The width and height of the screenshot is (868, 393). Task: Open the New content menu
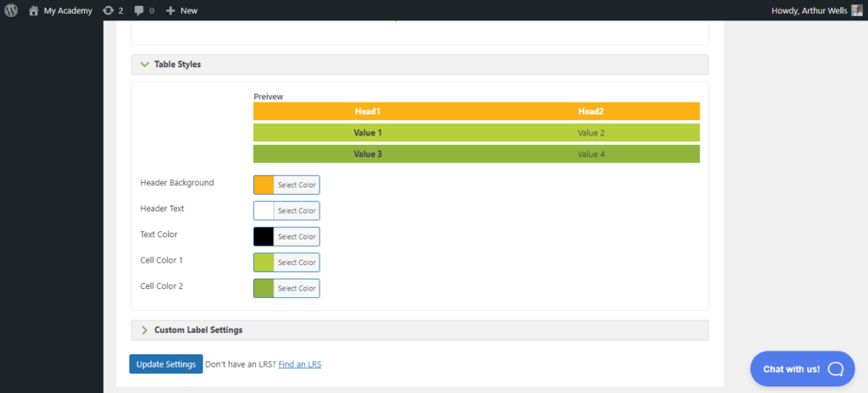coord(182,10)
